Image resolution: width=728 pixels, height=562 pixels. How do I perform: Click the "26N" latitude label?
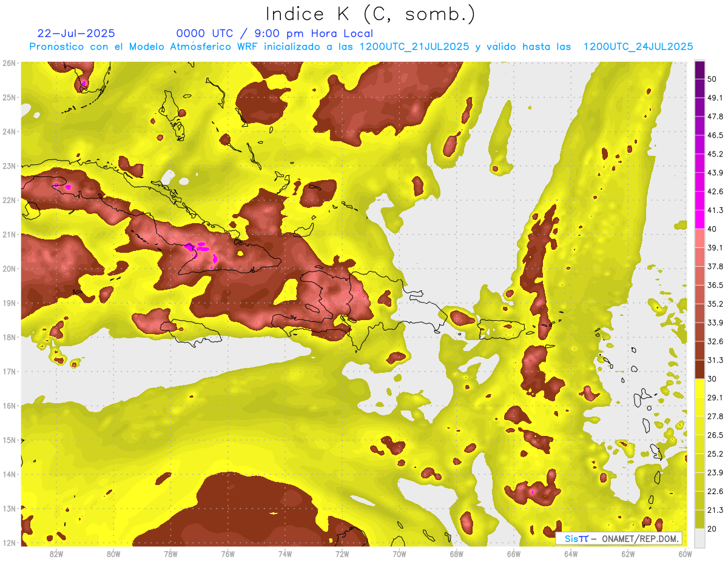tap(9, 63)
